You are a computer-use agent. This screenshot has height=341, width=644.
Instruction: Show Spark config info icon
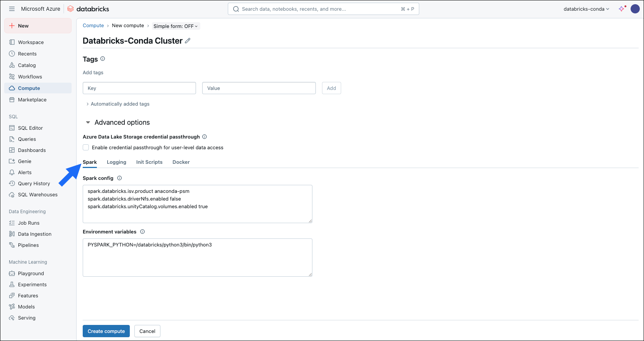click(x=119, y=178)
